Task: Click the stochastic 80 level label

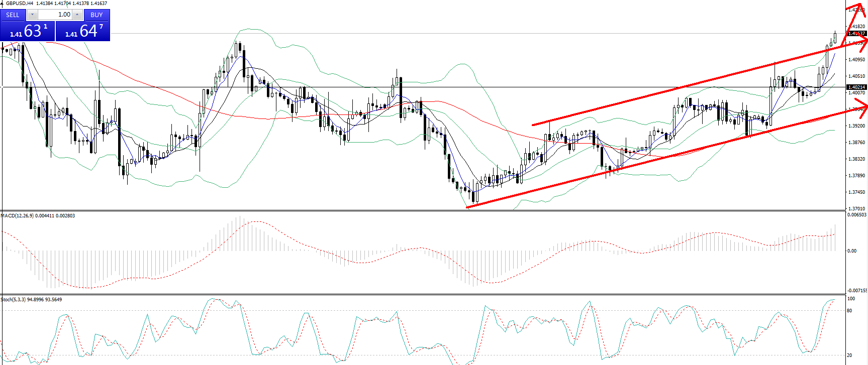Action: (849, 311)
